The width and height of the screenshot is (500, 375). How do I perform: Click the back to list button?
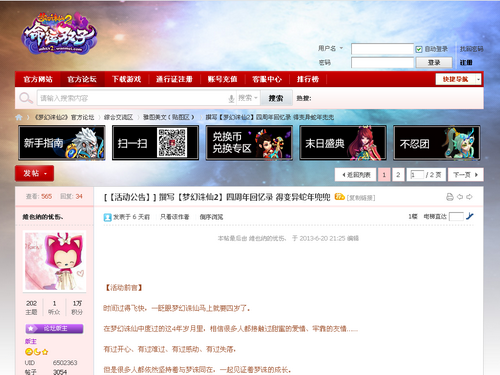(356, 175)
